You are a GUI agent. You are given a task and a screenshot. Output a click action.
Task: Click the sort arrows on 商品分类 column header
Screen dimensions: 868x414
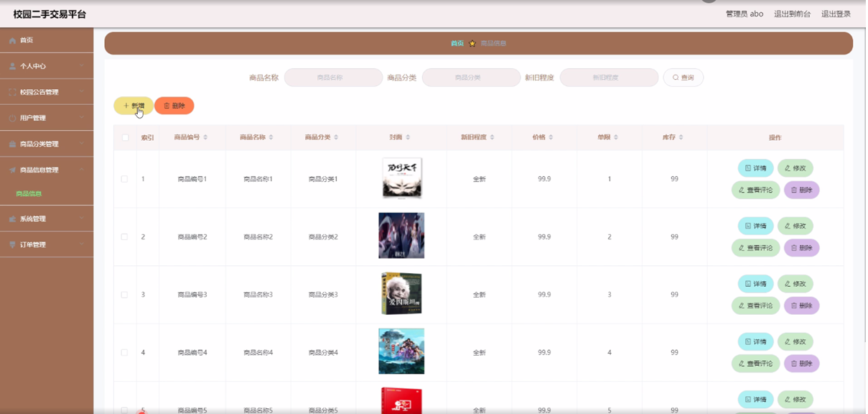point(336,137)
